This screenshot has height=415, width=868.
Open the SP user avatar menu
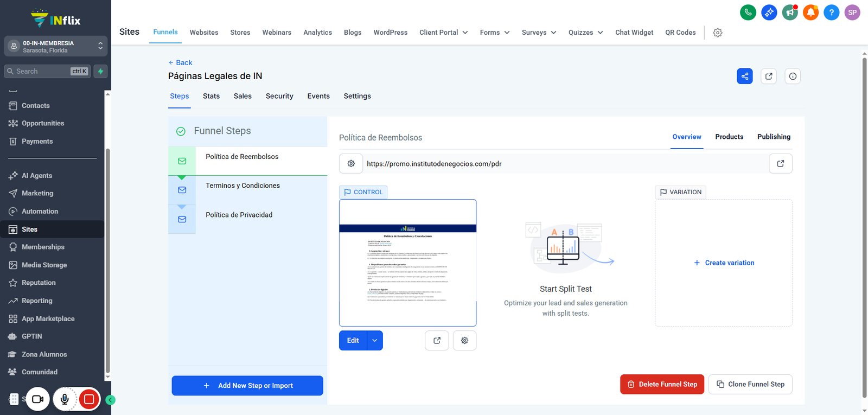point(852,12)
